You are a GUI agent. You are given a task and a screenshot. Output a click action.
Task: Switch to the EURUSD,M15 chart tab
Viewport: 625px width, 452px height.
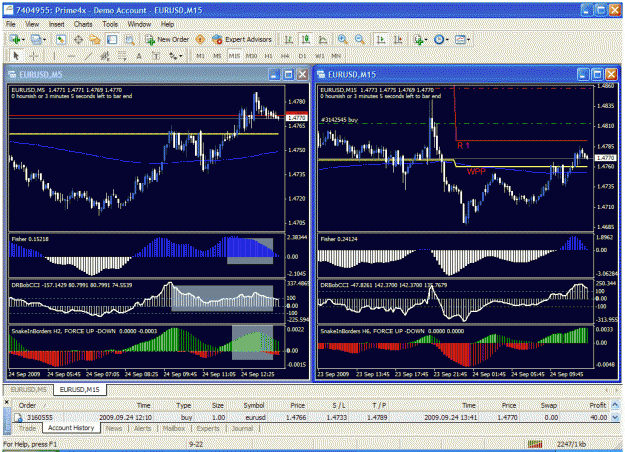point(79,389)
